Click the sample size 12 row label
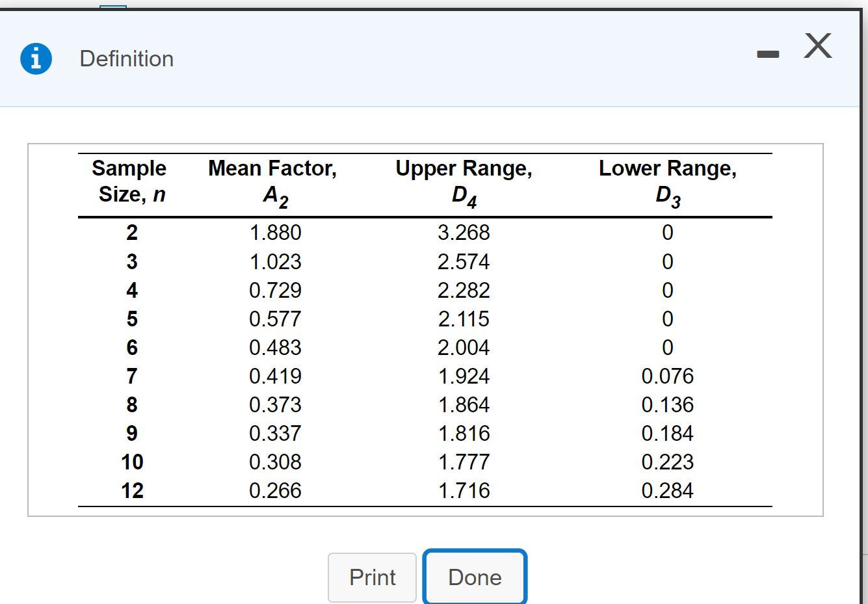 pyautogui.click(x=132, y=490)
